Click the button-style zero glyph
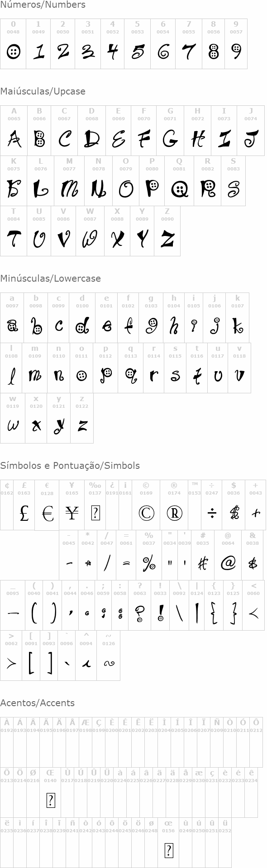 [x=14, y=52]
